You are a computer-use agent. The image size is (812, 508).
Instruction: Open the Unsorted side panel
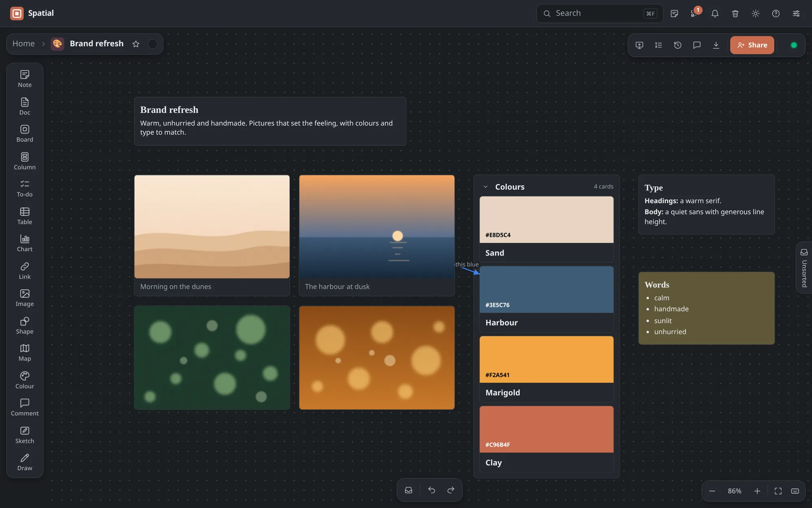pos(804,267)
